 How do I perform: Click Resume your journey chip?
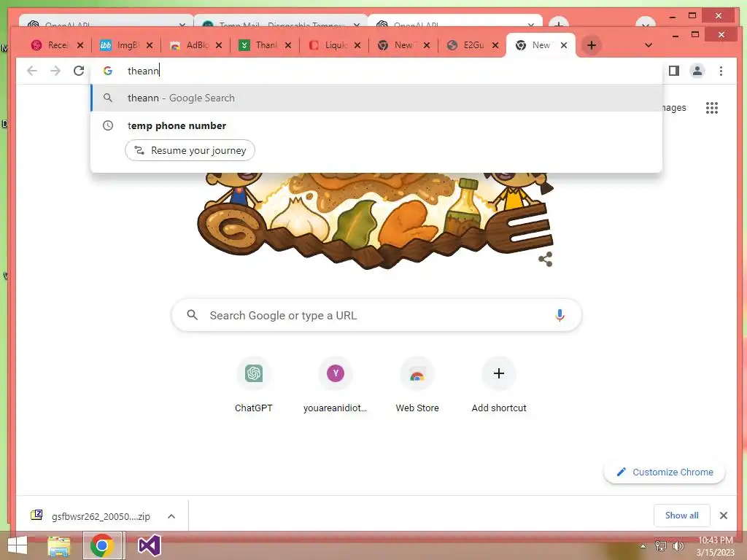coord(190,150)
